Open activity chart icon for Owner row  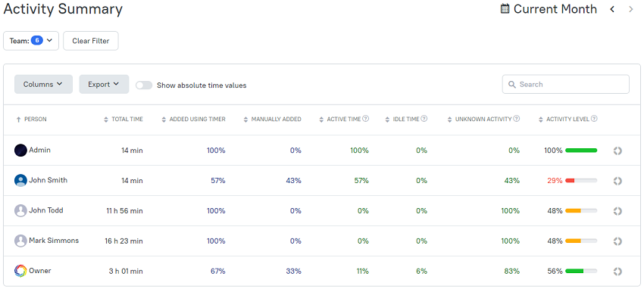617,272
